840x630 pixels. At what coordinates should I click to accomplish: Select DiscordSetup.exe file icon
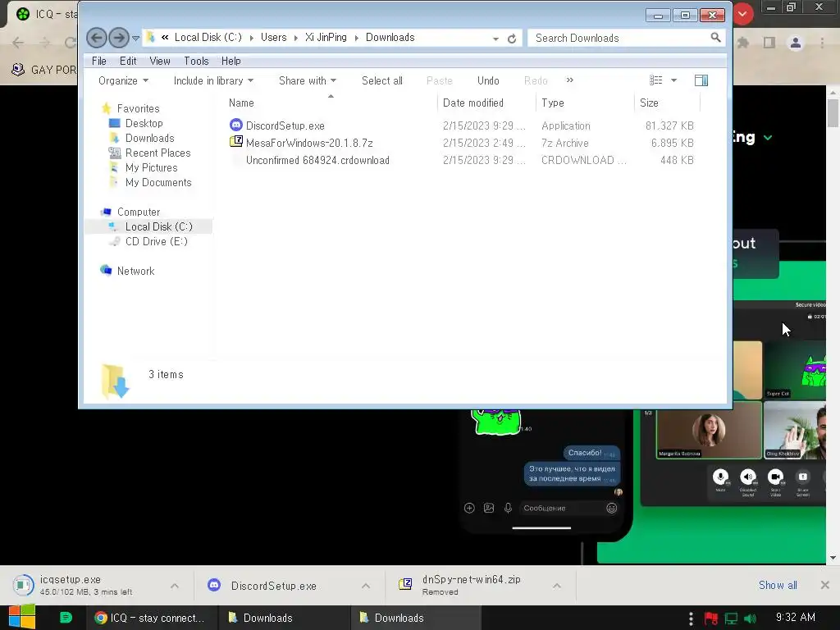click(x=235, y=126)
